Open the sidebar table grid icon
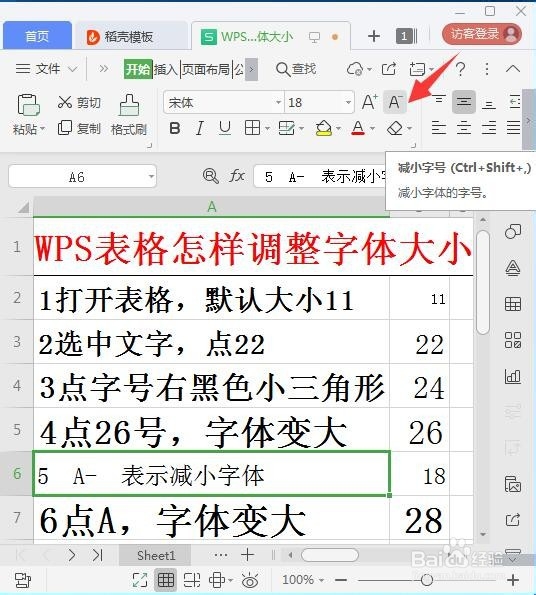 point(513,304)
